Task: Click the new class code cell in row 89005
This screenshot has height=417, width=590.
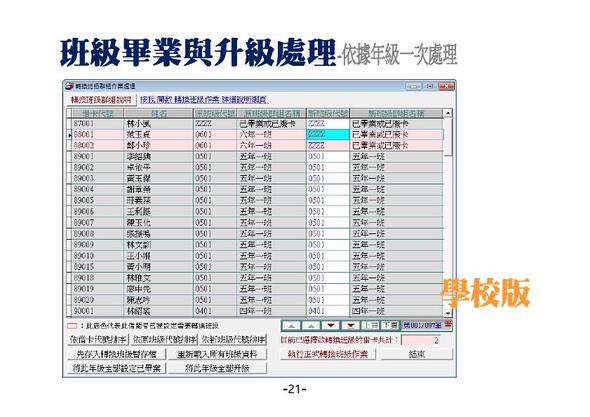Action: (328, 200)
